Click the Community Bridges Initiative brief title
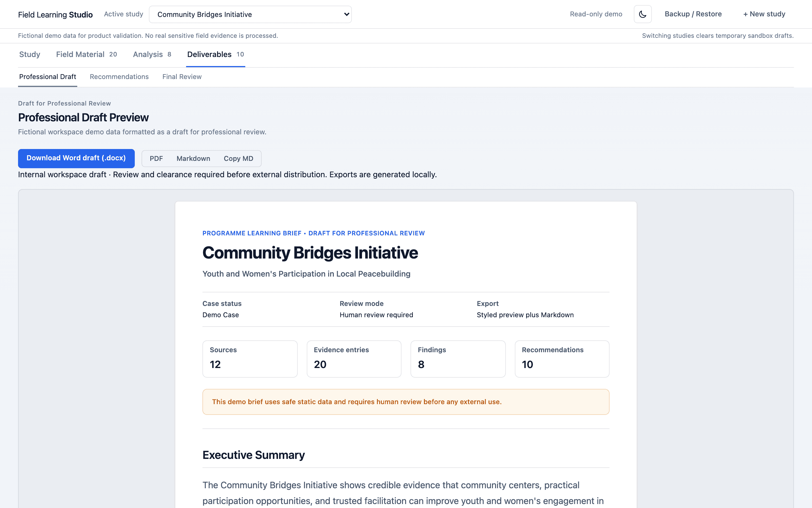 310,253
